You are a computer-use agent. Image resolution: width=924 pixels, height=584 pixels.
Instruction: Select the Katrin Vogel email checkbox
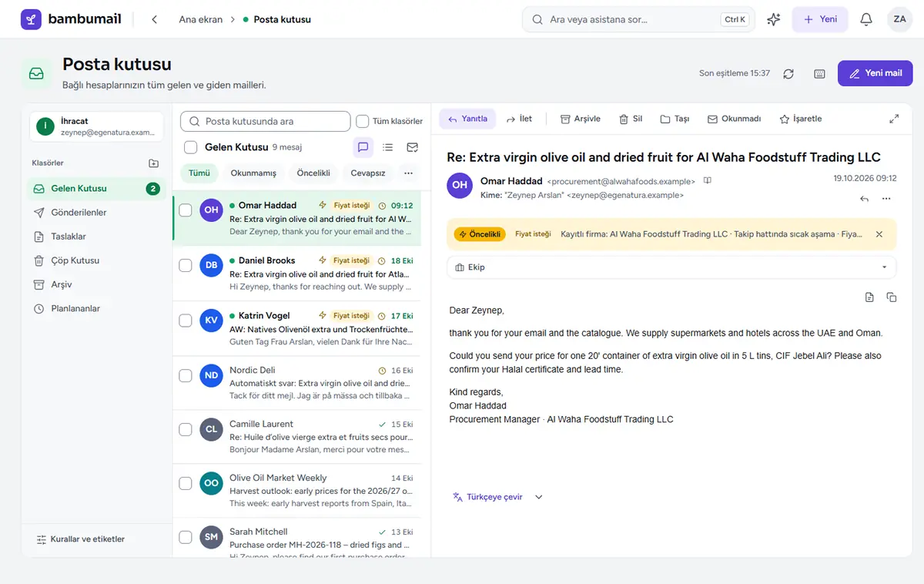[186, 321]
